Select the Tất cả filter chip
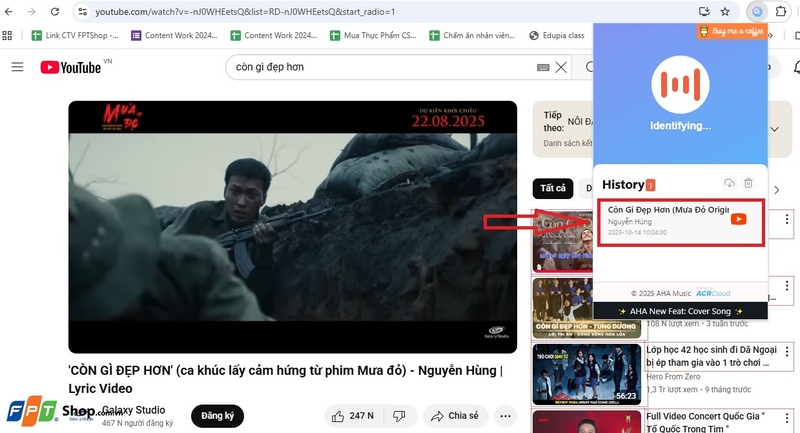Viewport: 800px width, 433px height. (553, 188)
